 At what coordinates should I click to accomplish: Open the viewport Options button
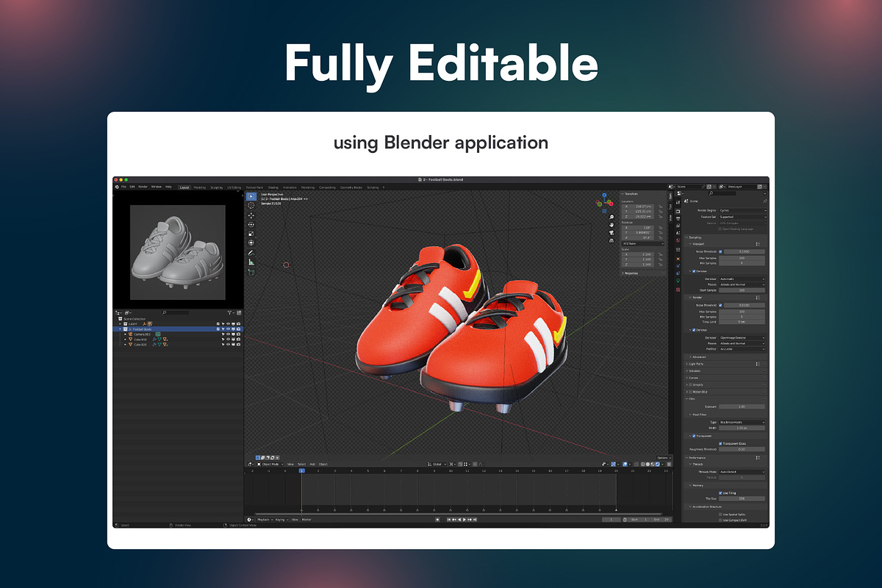point(664,458)
